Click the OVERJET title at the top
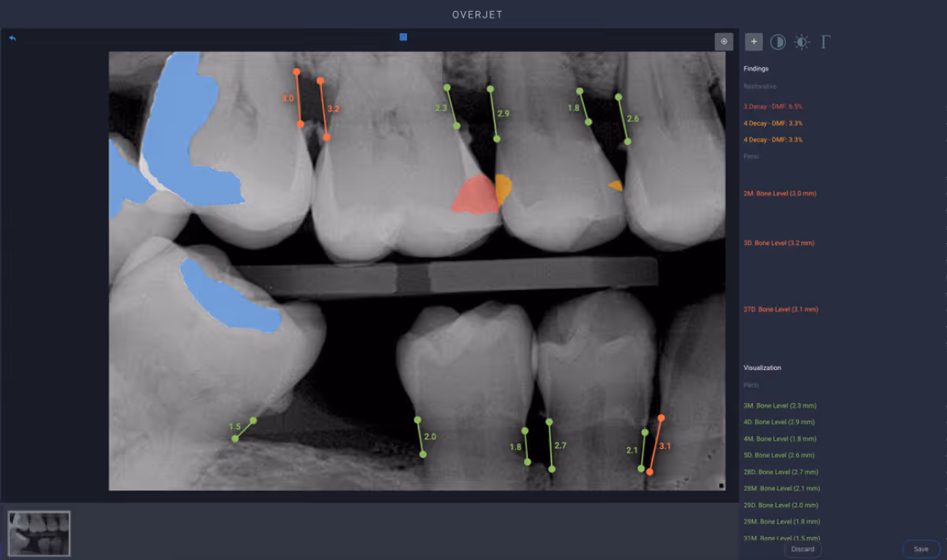 tap(477, 14)
